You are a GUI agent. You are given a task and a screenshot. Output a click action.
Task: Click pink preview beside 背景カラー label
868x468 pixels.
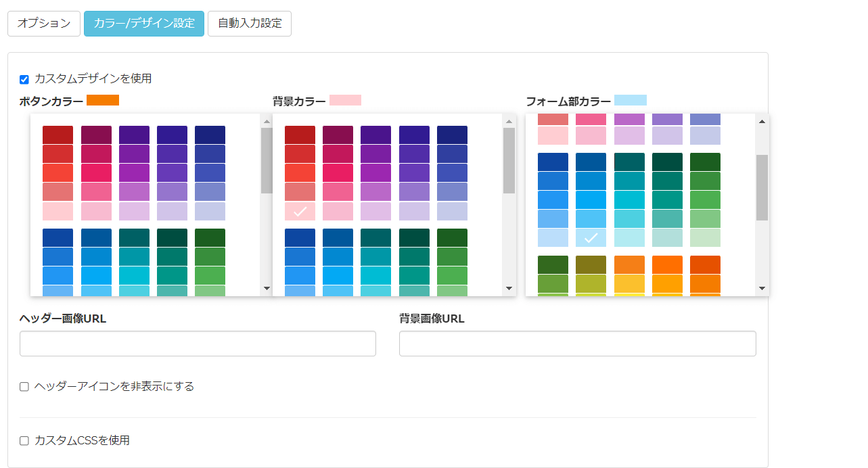click(x=345, y=100)
